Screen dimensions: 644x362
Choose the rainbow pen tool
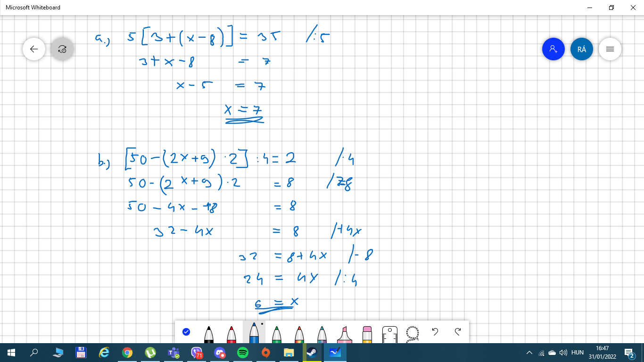[299, 334]
